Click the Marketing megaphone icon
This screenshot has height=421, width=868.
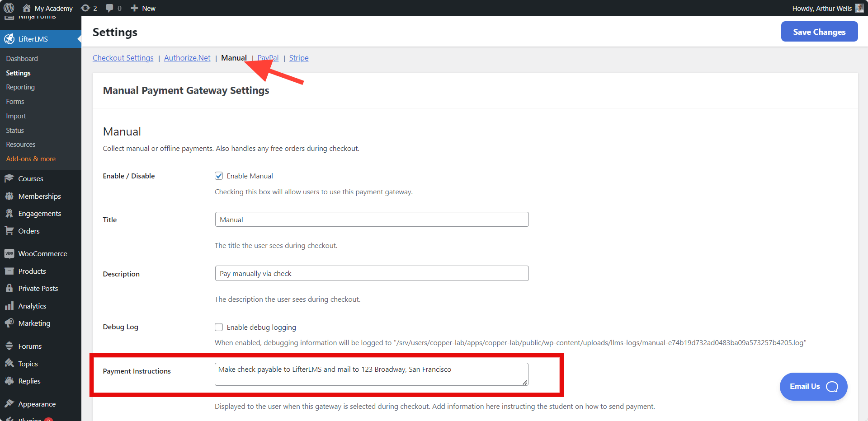[x=9, y=323]
